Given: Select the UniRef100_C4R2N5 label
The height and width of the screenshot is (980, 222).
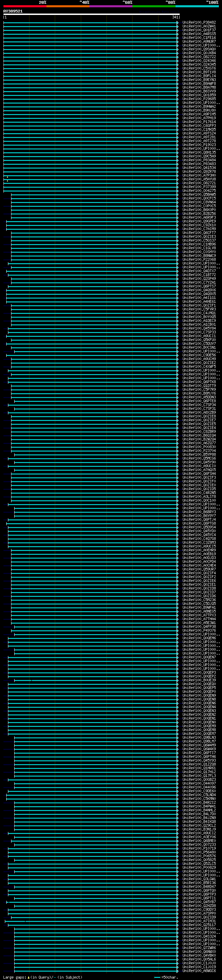Looking at the screenshot, I should [199, 493].
